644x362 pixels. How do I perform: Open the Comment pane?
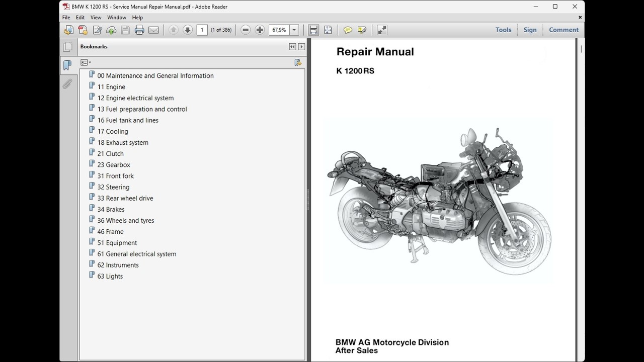(x=563, y=30)
